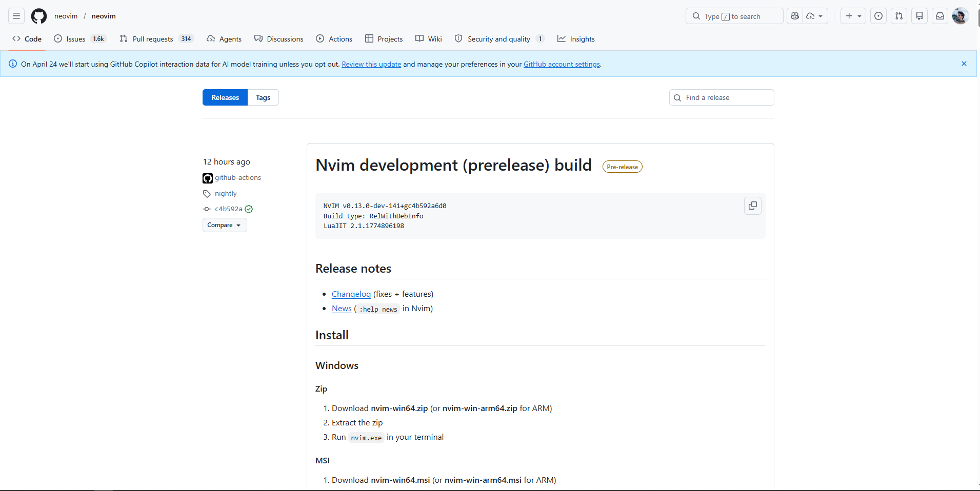The image size is (980, 491).
Task: Open the Changelog link
Action: [x=351, y=294]
